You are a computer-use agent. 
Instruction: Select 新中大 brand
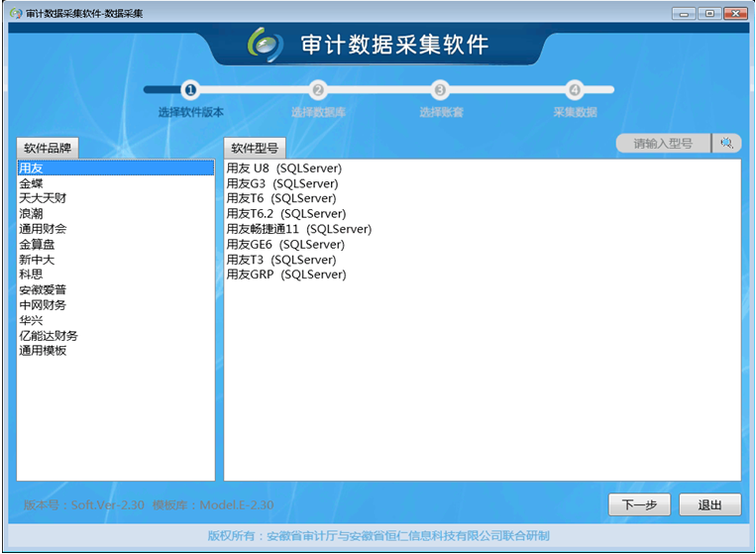click(116, 260)
